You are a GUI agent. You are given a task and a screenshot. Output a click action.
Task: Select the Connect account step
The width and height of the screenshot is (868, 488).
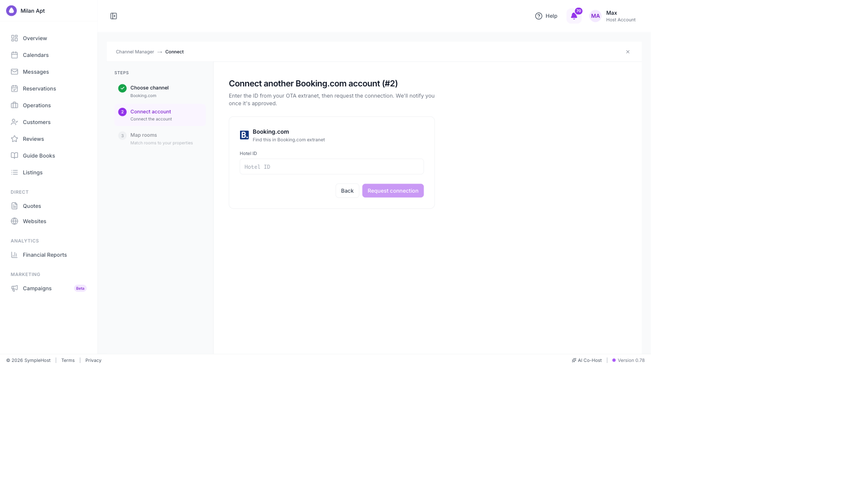160,115
